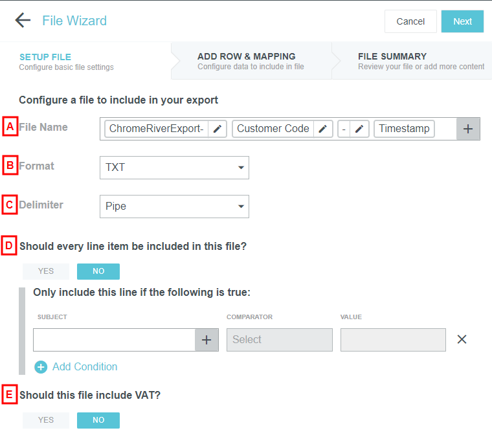Edit the dash separator segment pencil
The image size is (492, 448).
coord(359,129)
